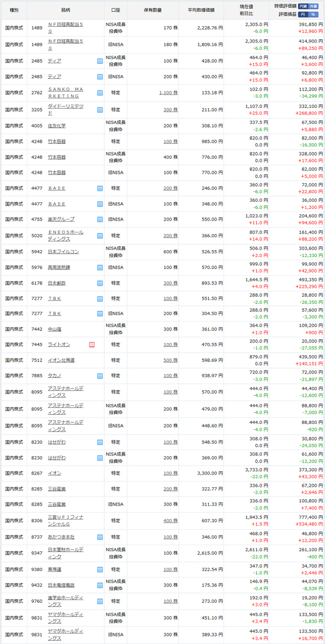Viewport: 325px width, 644px height.
Task: Click the blue icon beside ティア in NISA成長投資枠 row
Action: click(x=100, y=61)
